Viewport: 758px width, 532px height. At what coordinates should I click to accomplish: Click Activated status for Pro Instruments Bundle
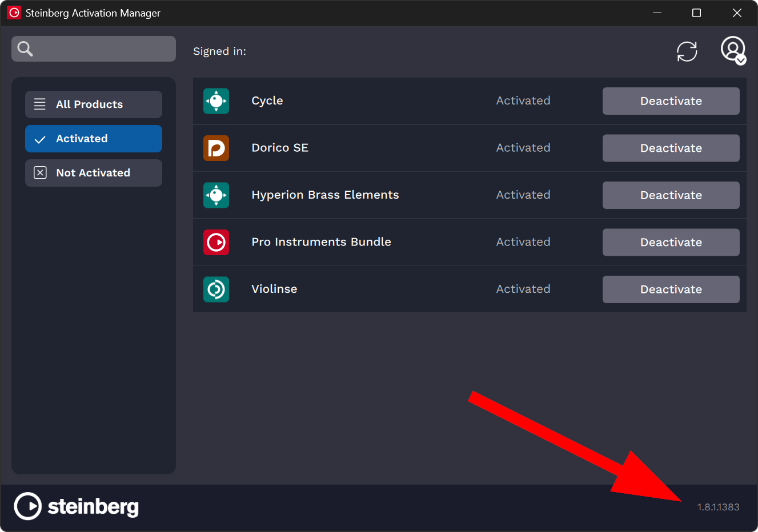523,242
